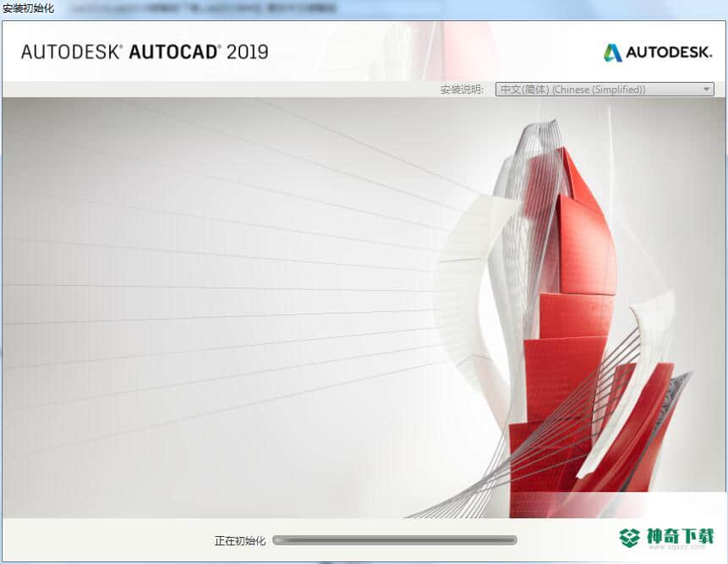Screen dimensions: 728x564
Task: Click the '安装说明:' label
Action: pyautogui.click(x=462, y=90)
